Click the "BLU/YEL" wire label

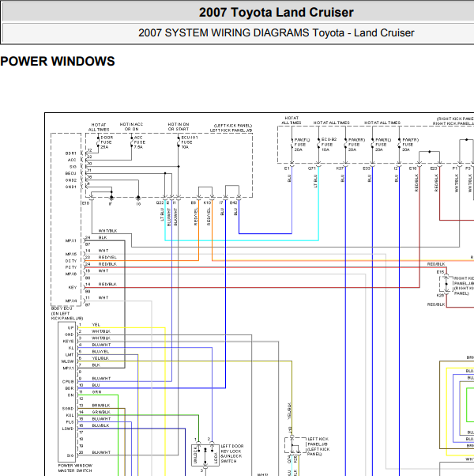tap(100, 352)
